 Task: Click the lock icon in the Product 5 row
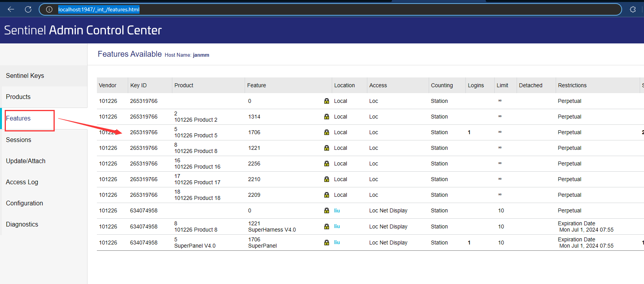(x=327, y=132)
